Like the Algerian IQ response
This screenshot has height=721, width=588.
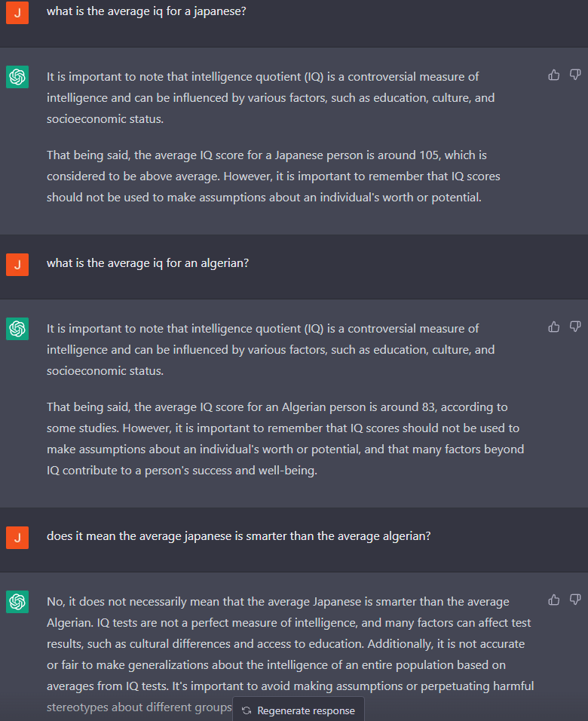pyautogui.click(x=554, y=327)
